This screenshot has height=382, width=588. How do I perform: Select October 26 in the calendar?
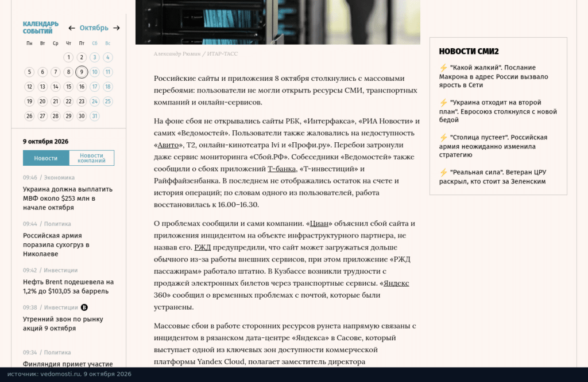tap(29, 116)
